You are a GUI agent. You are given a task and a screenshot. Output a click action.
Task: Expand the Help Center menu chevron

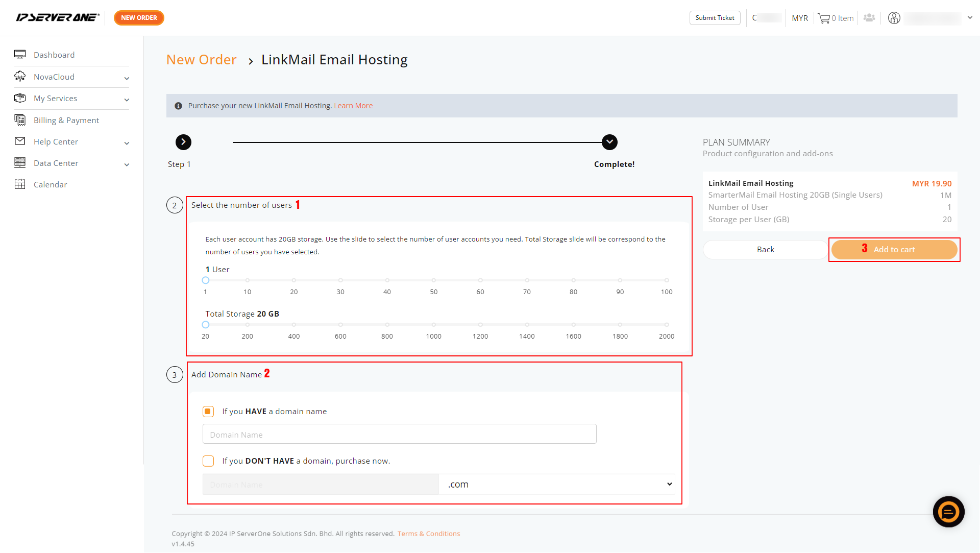(127, 143)
